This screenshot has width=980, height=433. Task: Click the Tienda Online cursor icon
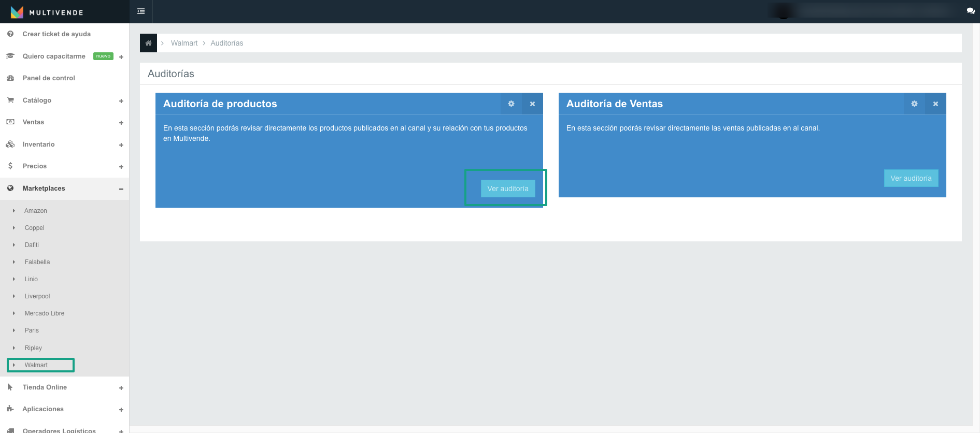10,387
